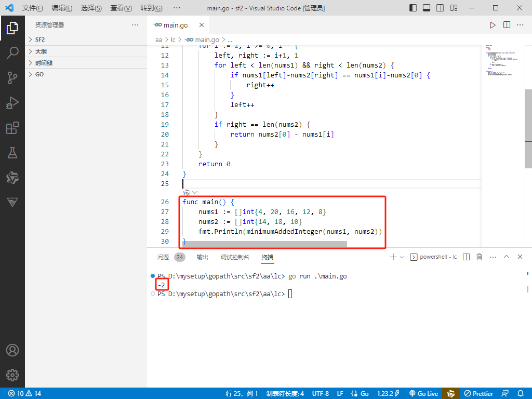Expand the SF2 folder section
Screen dimensions: 532x399
point(86,39)
